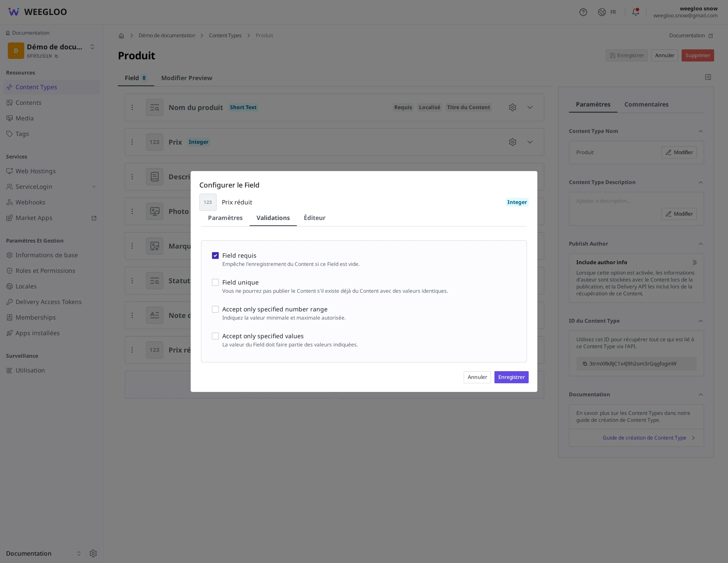Click the 123 icon in the dialog header
This screenshot has width=728, height=563.
(x=208, y=202)
